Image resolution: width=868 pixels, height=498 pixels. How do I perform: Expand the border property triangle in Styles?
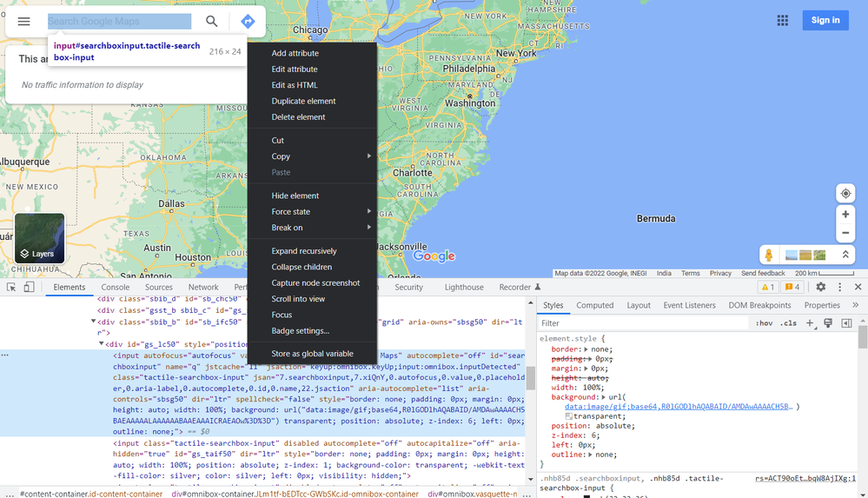[x=585, y=349]
